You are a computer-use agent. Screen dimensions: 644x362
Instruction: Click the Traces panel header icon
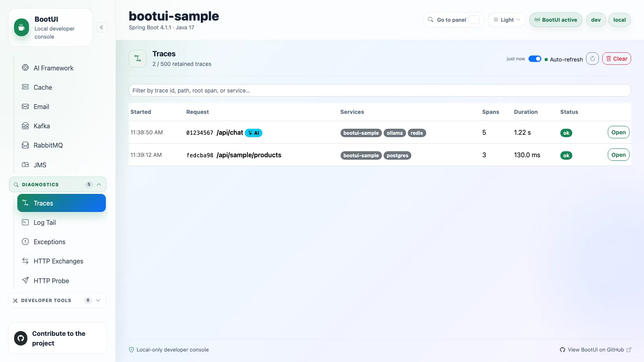pos(138,59)
